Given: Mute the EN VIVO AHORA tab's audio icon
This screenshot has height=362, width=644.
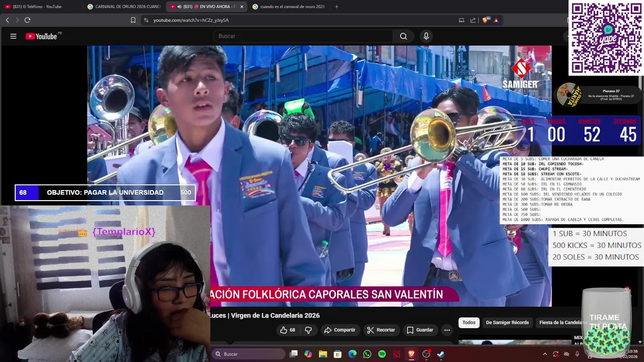Looking at the screenshot, I should (x=180, y=7).
